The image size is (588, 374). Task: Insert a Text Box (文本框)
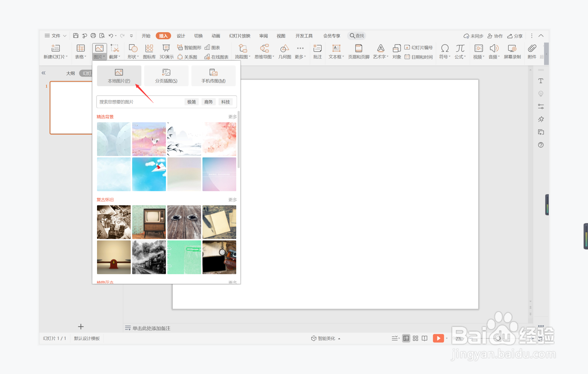(x=336, y=51)
